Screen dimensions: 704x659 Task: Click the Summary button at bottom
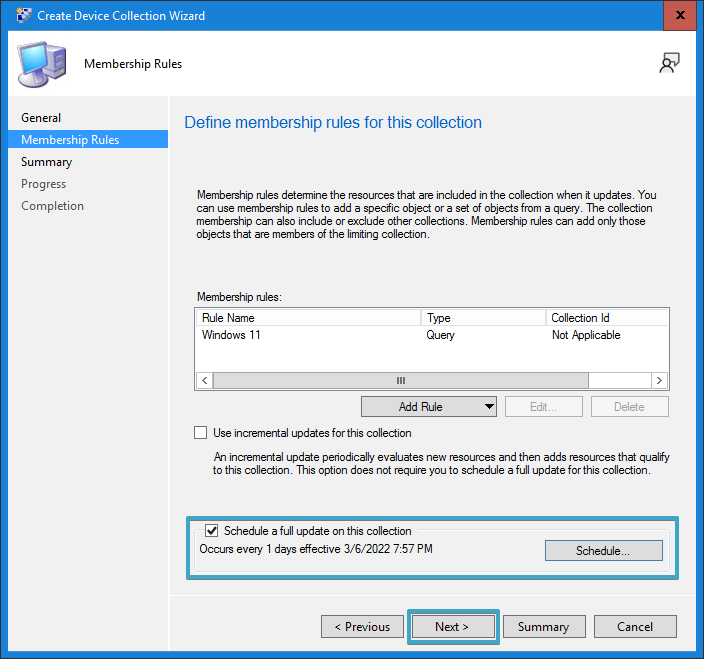pos(544,626)
